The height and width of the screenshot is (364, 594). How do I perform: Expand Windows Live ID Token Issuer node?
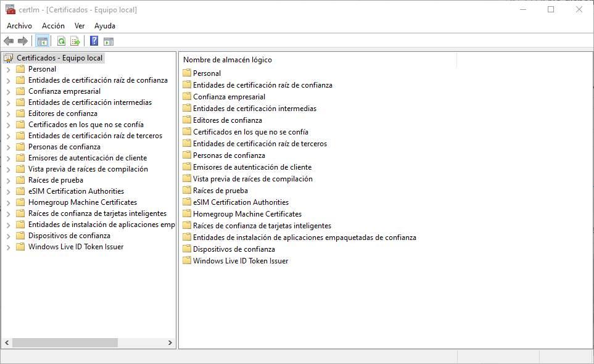[x=8, y=247]
